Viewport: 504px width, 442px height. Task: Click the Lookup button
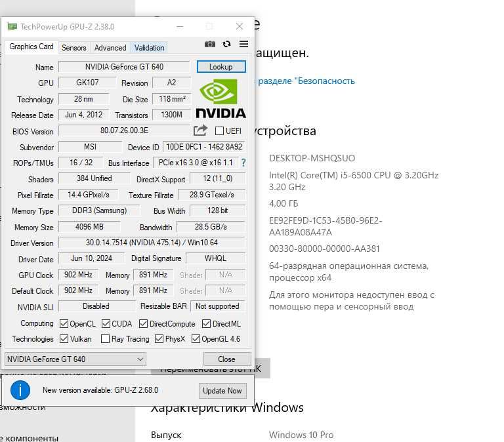point(221,67)
